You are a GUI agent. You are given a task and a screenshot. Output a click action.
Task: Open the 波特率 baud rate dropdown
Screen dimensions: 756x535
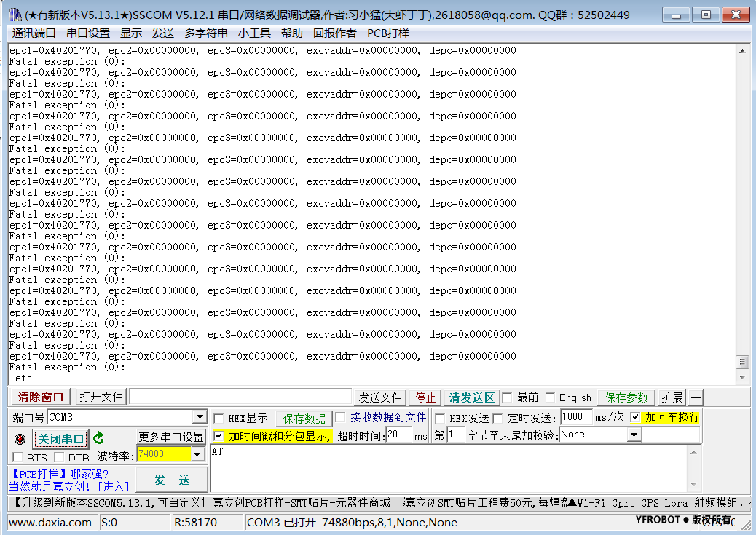pyautogui.click(x=196, y=454)
